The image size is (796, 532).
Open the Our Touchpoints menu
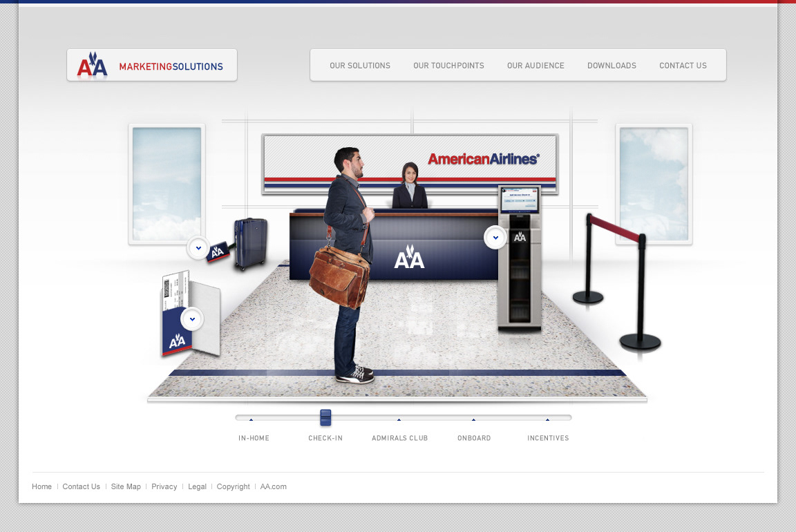coord(448,66)
